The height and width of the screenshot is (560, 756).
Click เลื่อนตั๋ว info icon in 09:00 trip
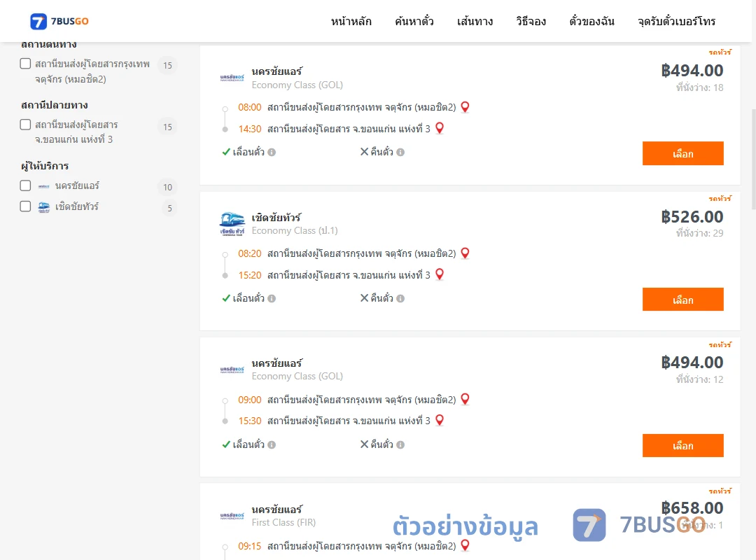pos(272,444)
